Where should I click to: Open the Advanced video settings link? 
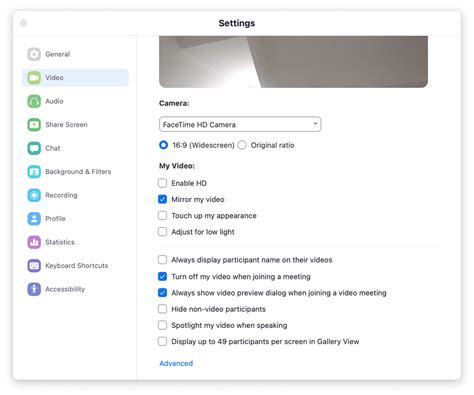(x=176, y=363)
